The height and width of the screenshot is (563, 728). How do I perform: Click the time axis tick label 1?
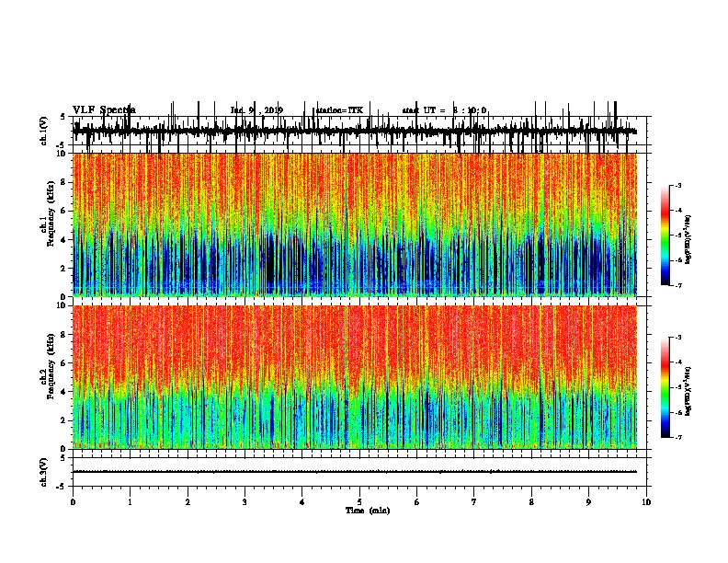tap(130, 502)
